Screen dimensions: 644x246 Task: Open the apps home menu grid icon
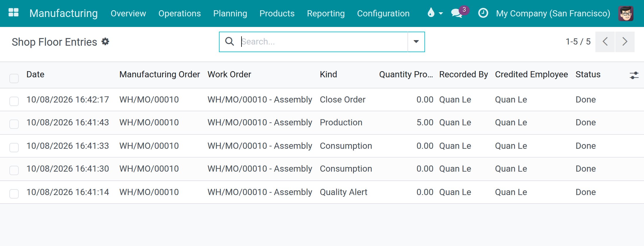[x=13, y=13]
